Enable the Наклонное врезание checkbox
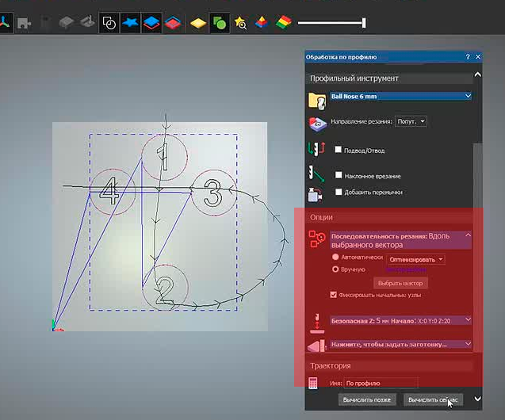505x420 pixels. pos(339,175)
